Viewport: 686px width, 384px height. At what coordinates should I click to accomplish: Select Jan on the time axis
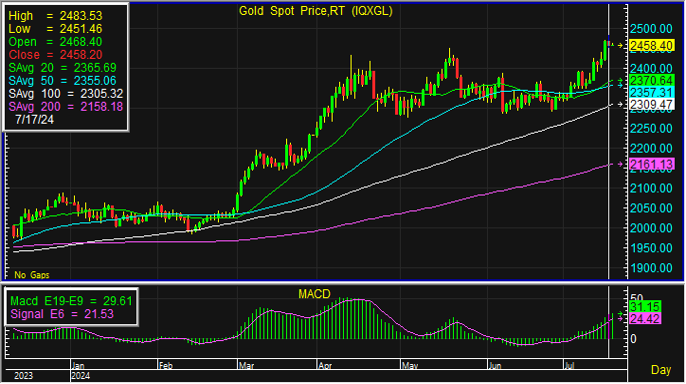(78, 366)
